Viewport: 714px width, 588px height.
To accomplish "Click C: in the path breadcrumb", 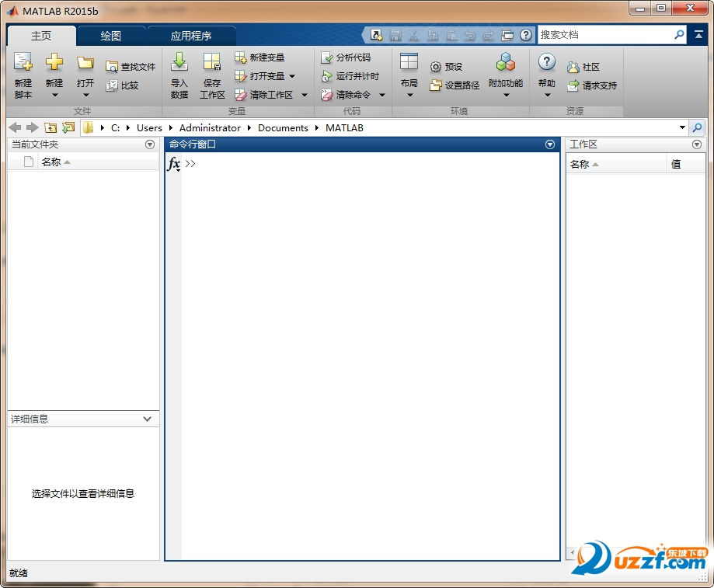I will tap(115, 128).
